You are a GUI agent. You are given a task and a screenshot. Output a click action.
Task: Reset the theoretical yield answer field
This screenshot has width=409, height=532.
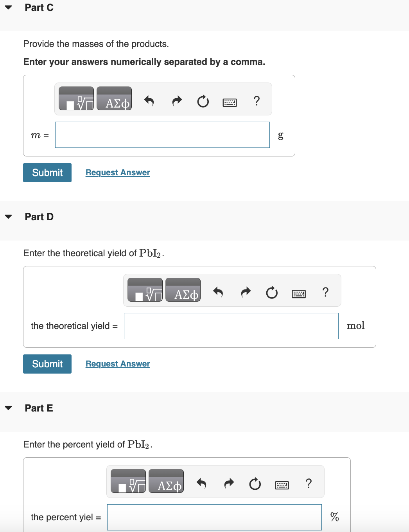click(271, 292)
